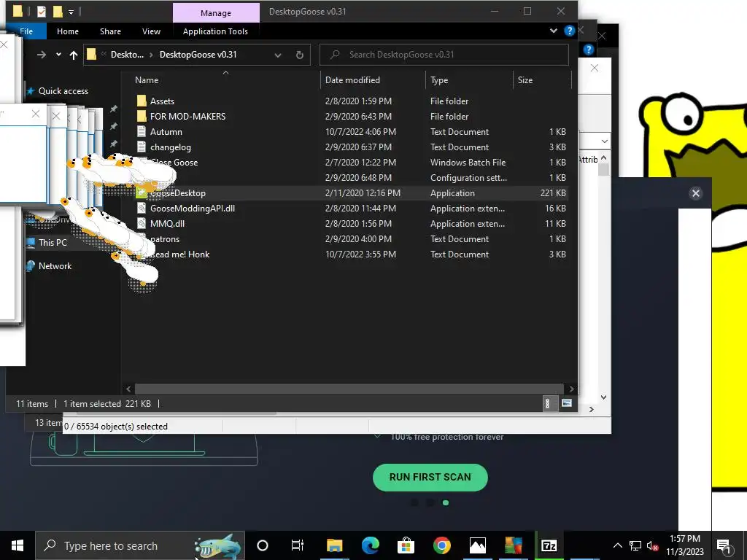Select the third AVG carousel dot

[x=446, y=503]
